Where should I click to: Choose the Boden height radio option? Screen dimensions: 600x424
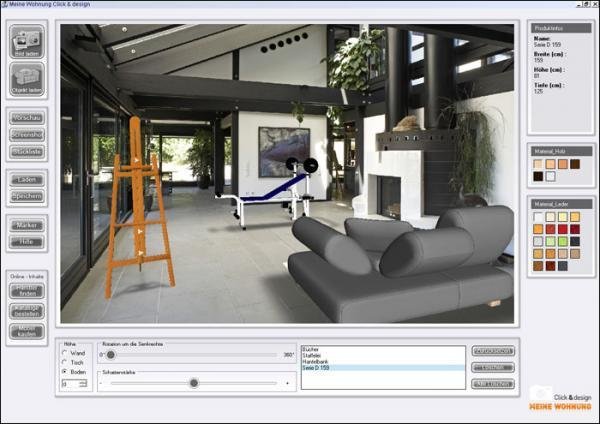coord(65,373)
